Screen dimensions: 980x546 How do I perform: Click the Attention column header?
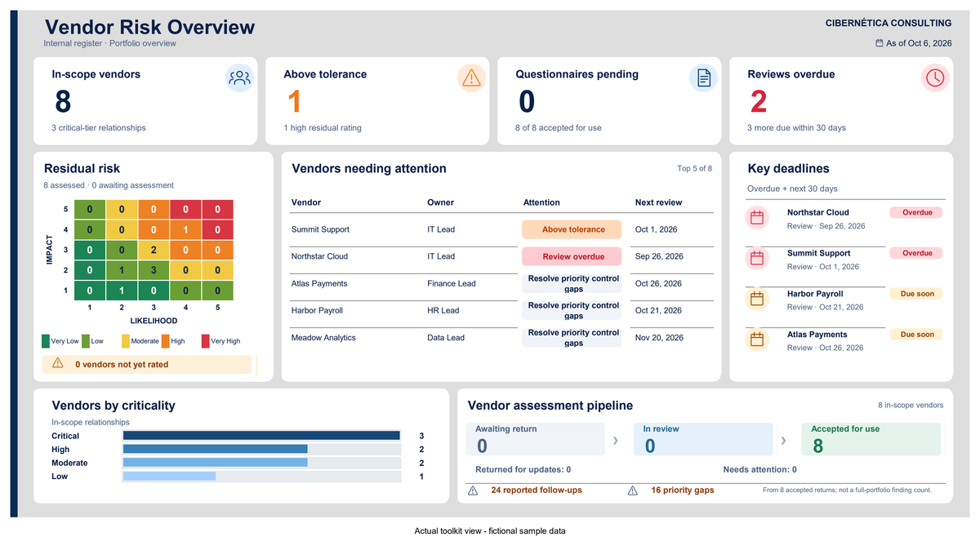[541, 202]
